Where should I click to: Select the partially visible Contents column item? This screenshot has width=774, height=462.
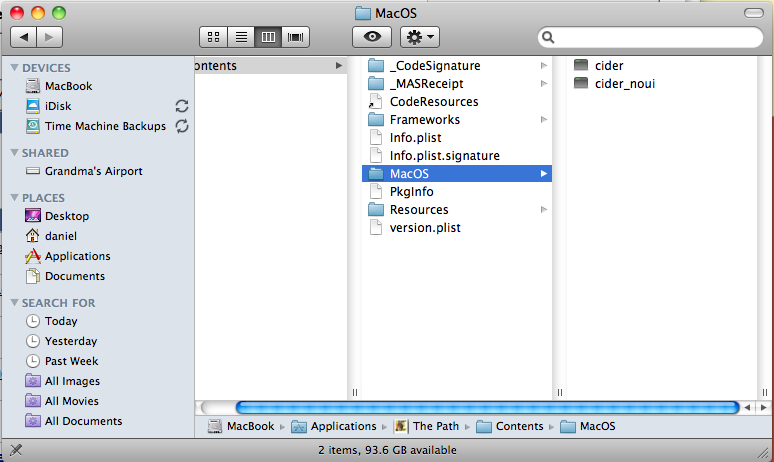coord(271,66)
